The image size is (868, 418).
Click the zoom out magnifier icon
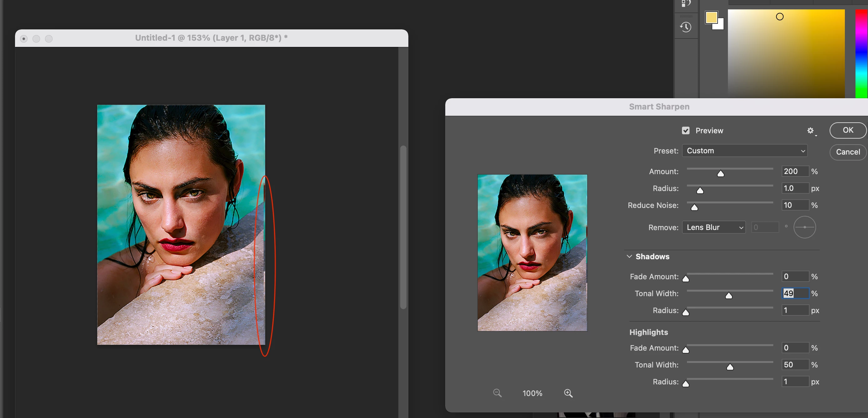click(497, 393)
